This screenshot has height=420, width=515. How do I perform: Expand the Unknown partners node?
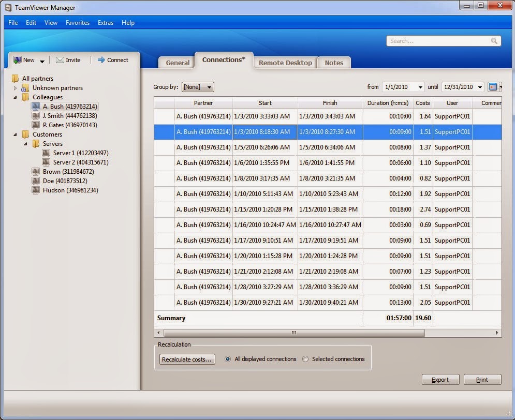pos(15,88)
